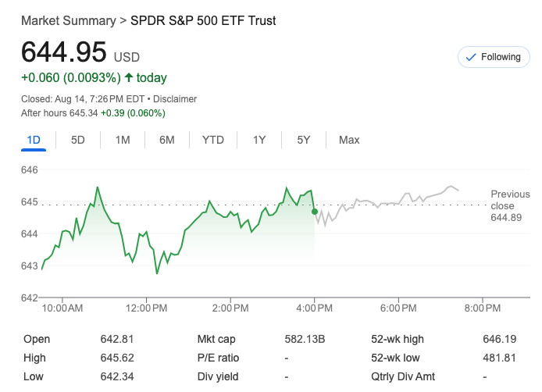Select the Max time range tab
542x392 pixels.
pos(349,140)
